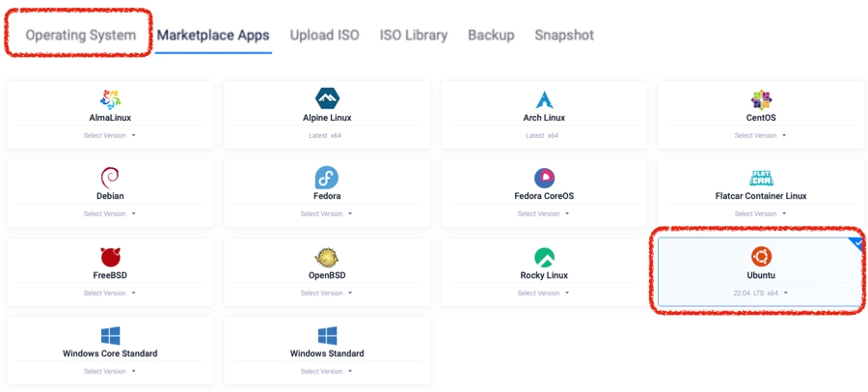The width and height of the screenshot is (868, 392).
Task: Click the Rocky Linux name text
Action: click(x=544, y=275)
